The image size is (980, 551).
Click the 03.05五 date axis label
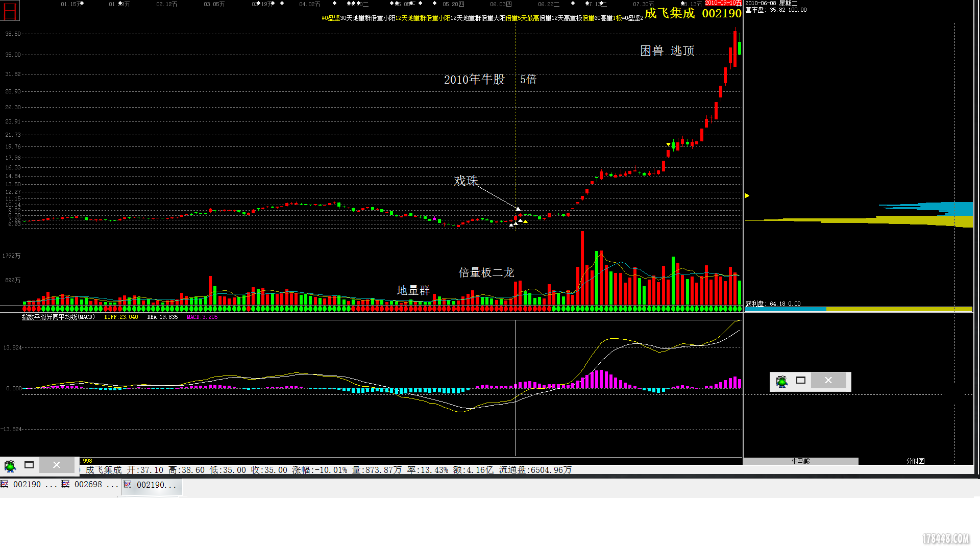point(214,4)
